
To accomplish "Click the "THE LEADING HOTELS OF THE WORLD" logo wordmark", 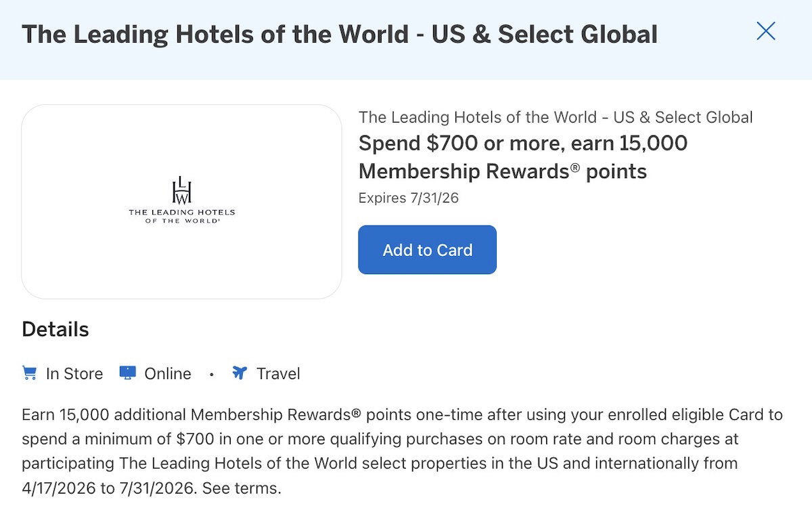I will (181, 216).
